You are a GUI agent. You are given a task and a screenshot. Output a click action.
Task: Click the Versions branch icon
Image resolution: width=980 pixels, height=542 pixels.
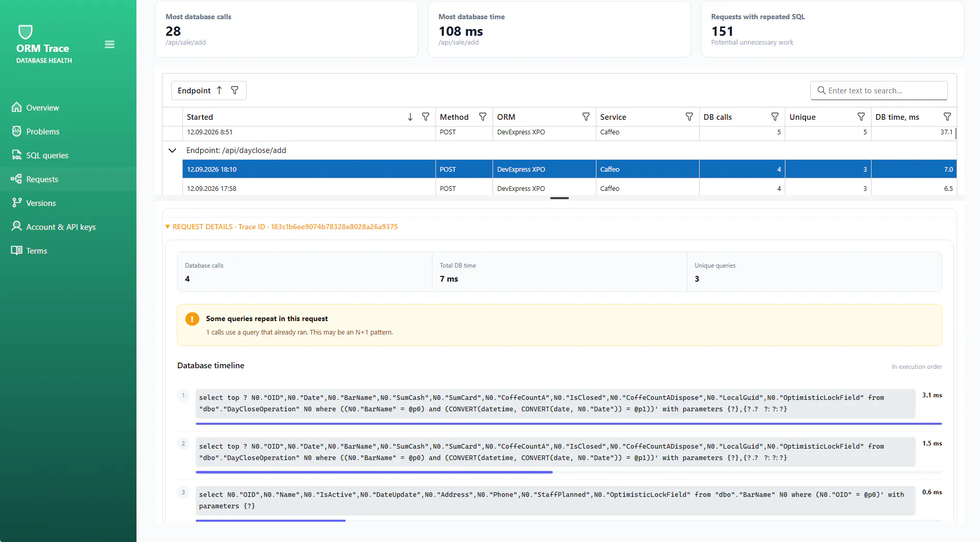pyautogui.click(x=17, y=203)
